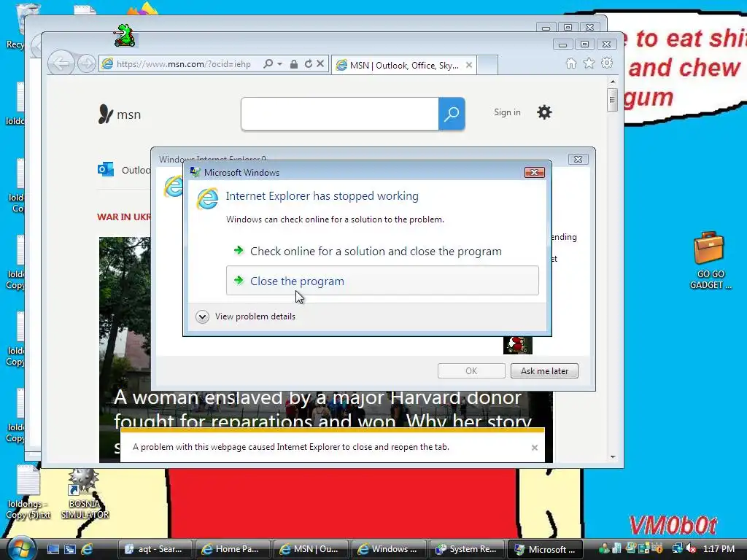
Task: Close the rear Internet Explorer window
Action: [x=589, y=27]
